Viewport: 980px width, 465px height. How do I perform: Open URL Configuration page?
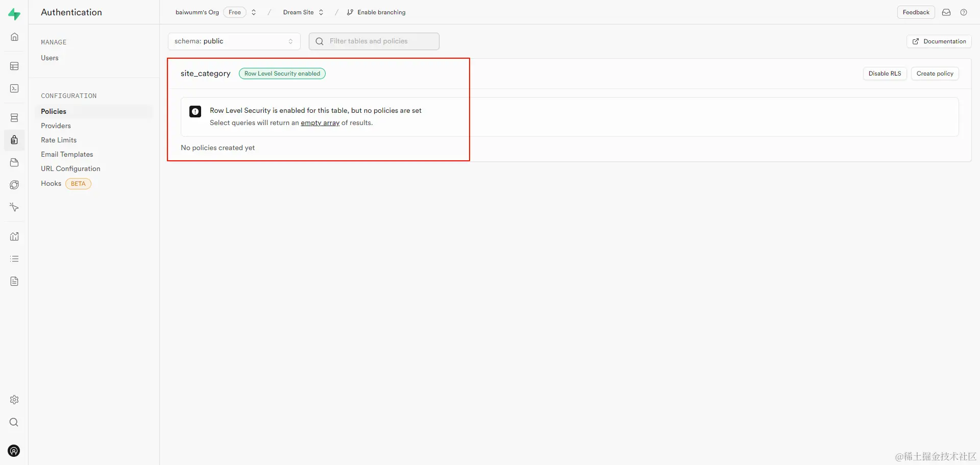pyautogui.click(x=70, y=168)
